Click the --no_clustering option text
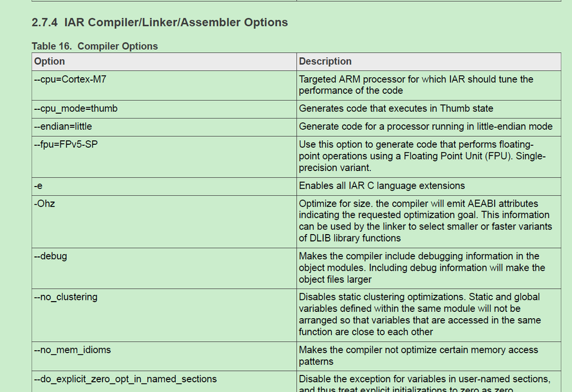572x392 pixels. click(66, 297)
